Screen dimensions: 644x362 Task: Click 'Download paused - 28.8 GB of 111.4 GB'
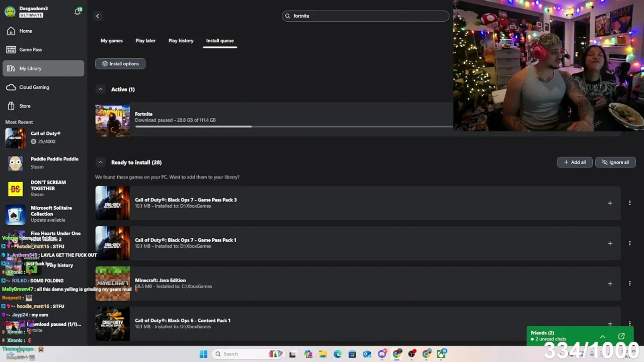tap(175, 120)
